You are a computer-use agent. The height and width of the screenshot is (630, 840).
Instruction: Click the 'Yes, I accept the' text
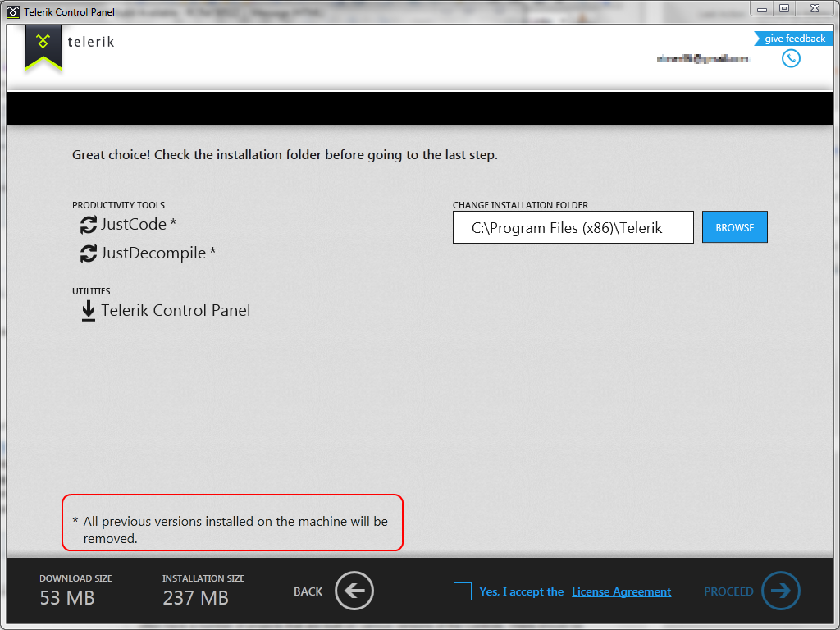(521, 591)
